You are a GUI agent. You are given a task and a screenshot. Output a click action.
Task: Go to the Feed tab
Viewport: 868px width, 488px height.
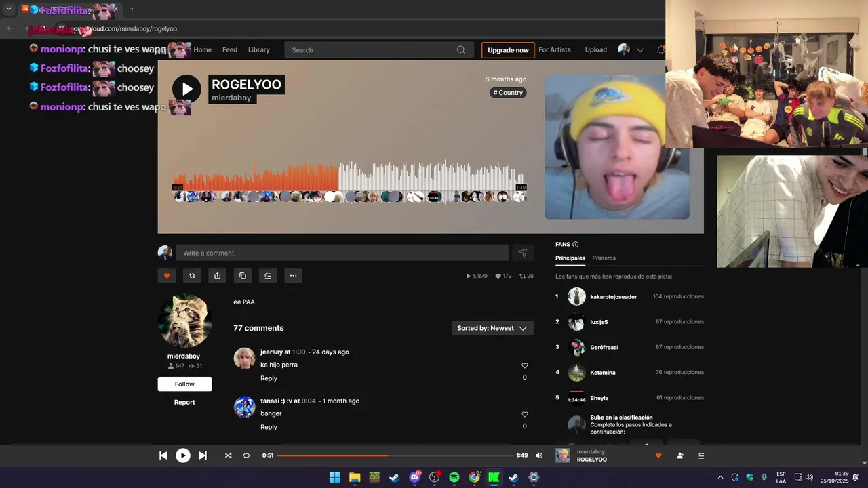(230, 49)
